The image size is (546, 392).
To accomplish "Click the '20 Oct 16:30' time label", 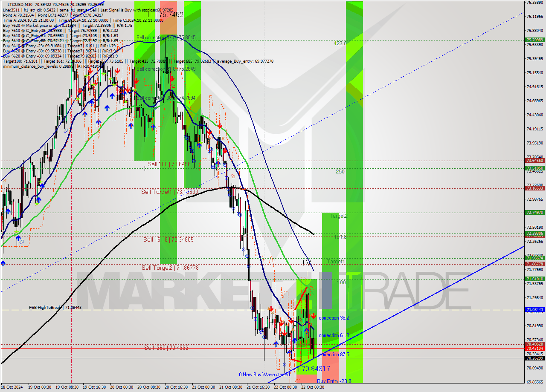I will (176, 387).
